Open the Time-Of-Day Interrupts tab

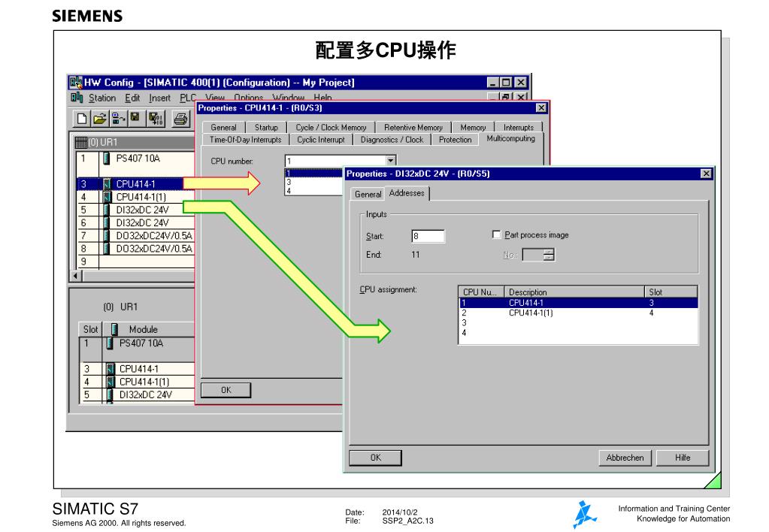(246, 140)
